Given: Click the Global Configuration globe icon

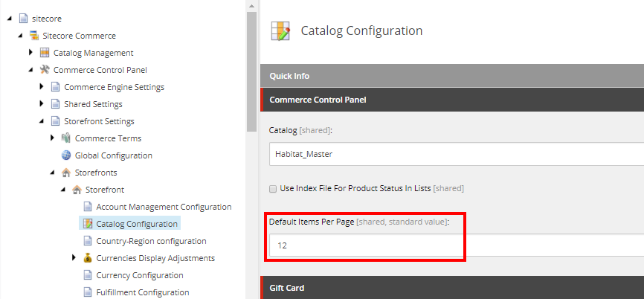Looking at the screenshot, I should click(66, 155).
